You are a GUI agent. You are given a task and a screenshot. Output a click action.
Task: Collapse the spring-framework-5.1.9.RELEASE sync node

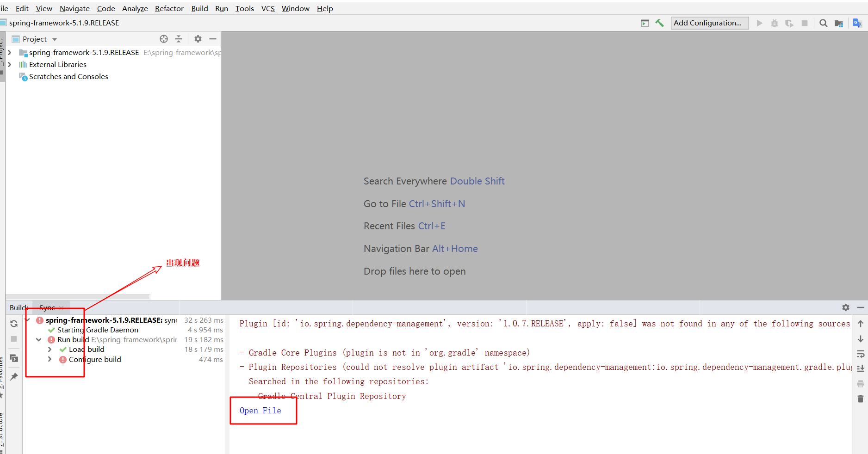pyautogui.click(x=28, y=320)
